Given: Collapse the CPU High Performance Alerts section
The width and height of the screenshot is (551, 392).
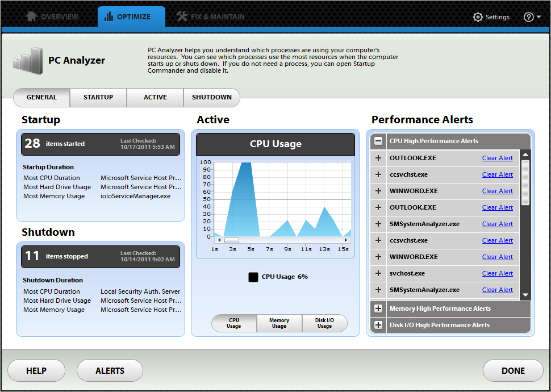Looking at the screenshot, I should 378,141.
